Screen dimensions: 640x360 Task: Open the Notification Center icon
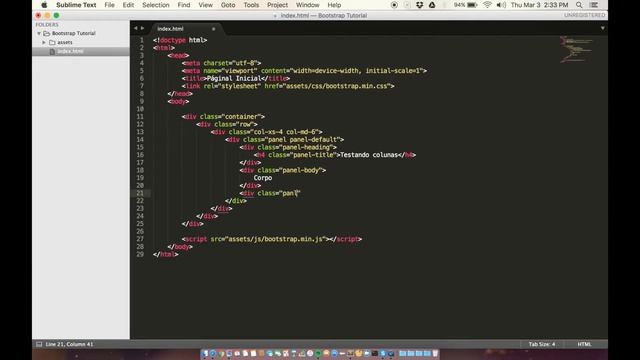click(594, 5)
